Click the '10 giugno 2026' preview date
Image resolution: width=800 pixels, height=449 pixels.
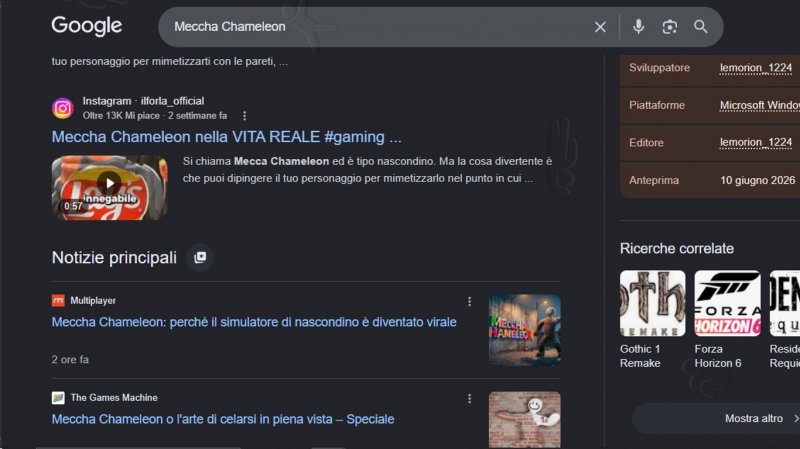(757, 180)
